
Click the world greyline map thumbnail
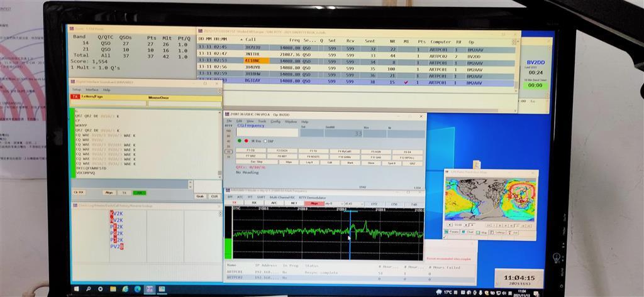point(490,200)
